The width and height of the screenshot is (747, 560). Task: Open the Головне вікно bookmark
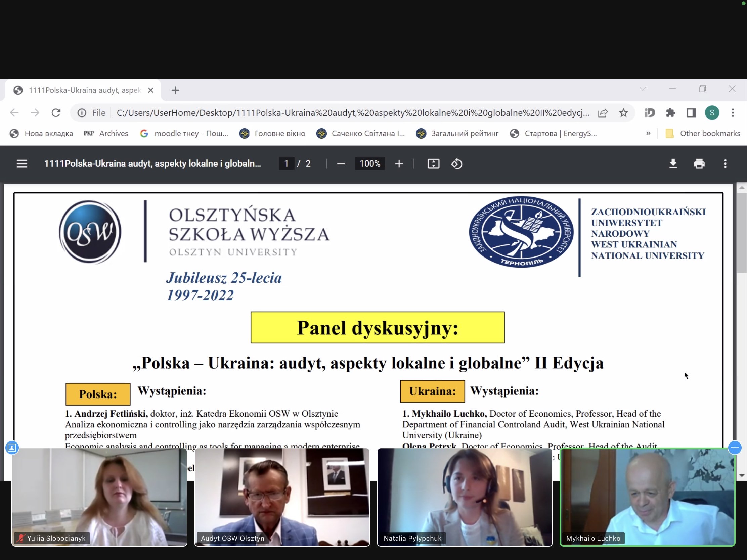click(x=272, y=133)
